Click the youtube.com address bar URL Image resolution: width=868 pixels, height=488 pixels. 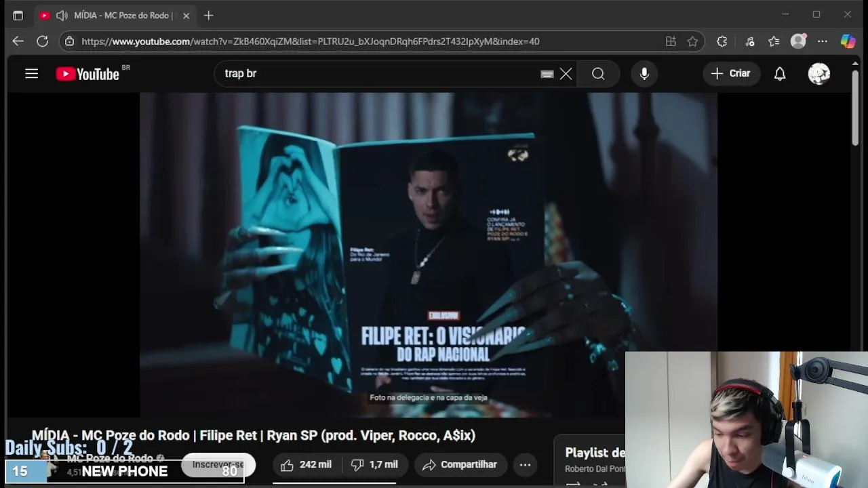tap(311, 41)
